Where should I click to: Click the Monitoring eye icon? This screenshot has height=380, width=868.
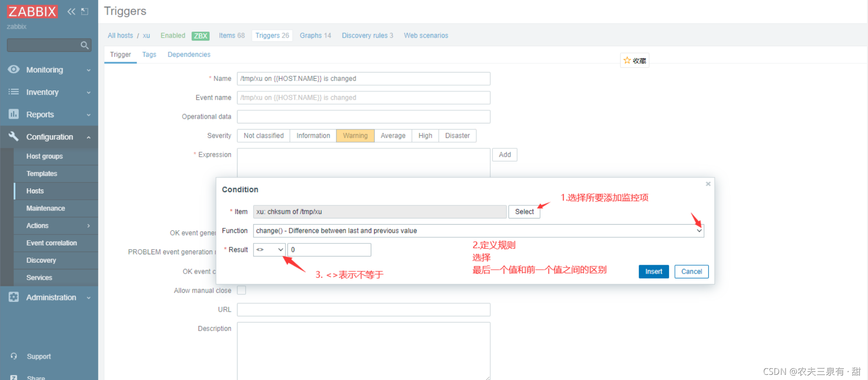pyautogui.click(x=14, y=69)
